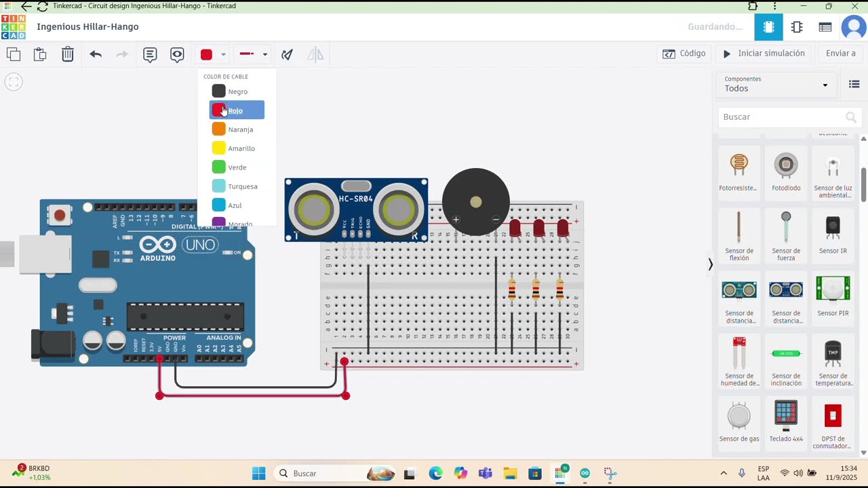Open File Explorer from the taskbar
This screenshot has width=868, height=488.
coord(510,473)
